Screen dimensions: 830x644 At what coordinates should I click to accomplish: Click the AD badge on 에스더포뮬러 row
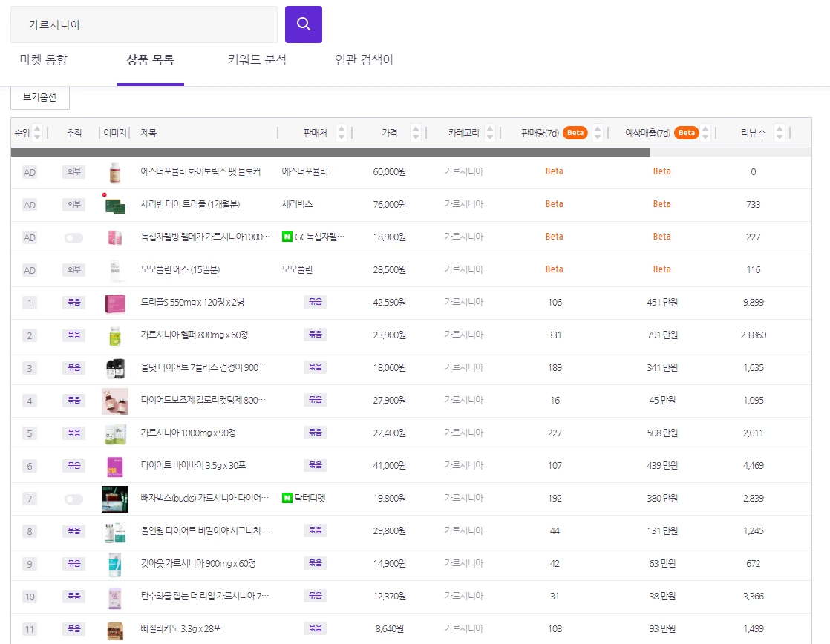(29, 172)
